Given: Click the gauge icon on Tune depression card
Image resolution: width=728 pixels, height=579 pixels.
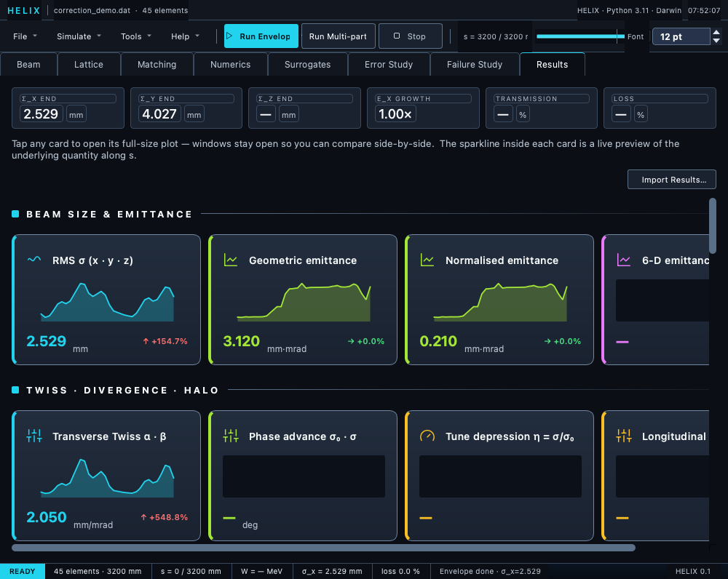Looking at the screenshot, I should pyautogui.click(x=427, y=436).
